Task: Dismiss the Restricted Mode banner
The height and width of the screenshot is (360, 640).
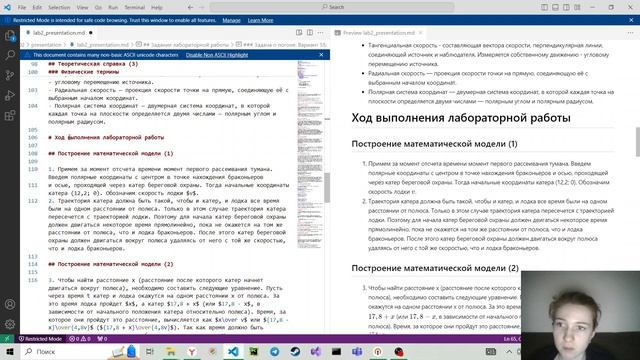Action: coord(631,20)
